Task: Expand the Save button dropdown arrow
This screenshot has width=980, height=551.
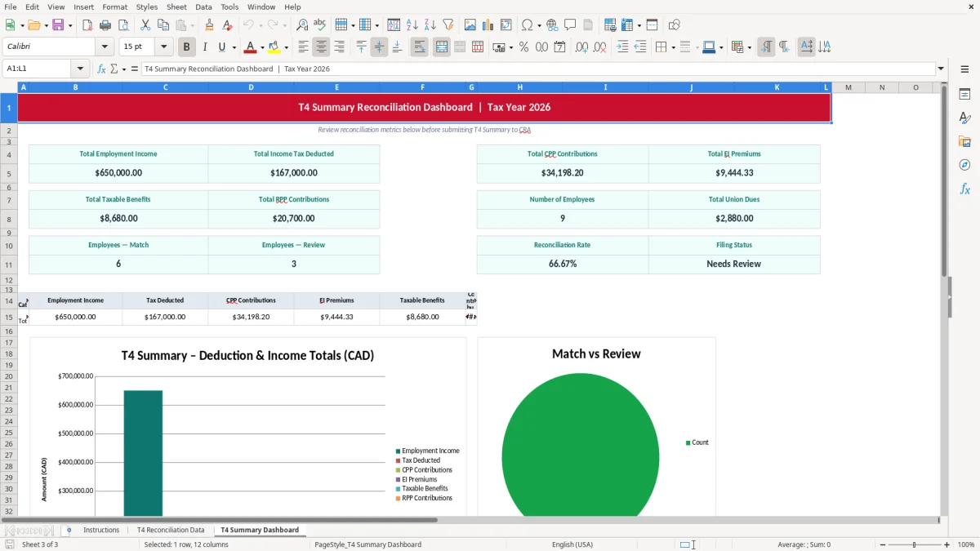Action: (x=70, y=25)
